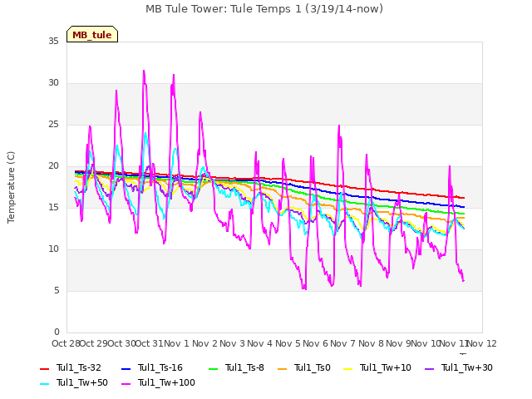Click the Nov 8 x-axis tick label
The image size is (532, 399).
pos(371,343)
